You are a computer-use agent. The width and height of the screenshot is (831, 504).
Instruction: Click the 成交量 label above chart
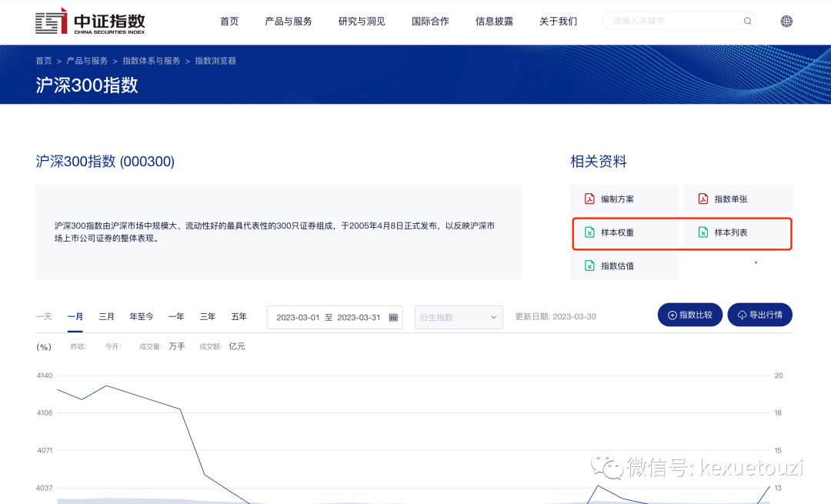151,346
